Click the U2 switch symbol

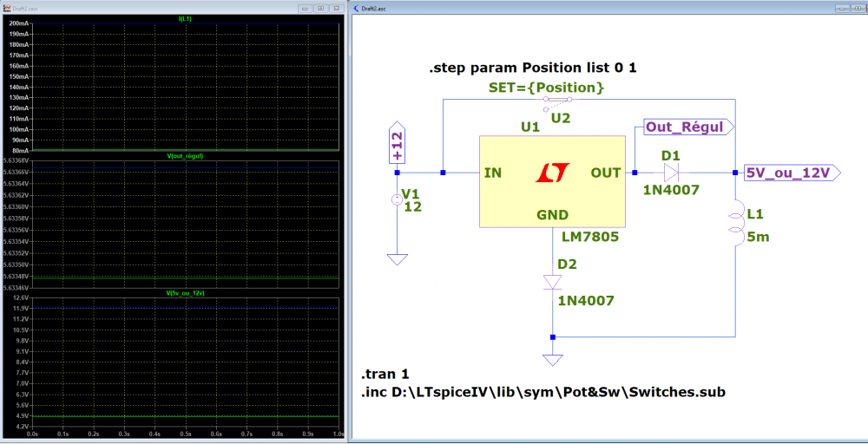(x=558, y=103)
